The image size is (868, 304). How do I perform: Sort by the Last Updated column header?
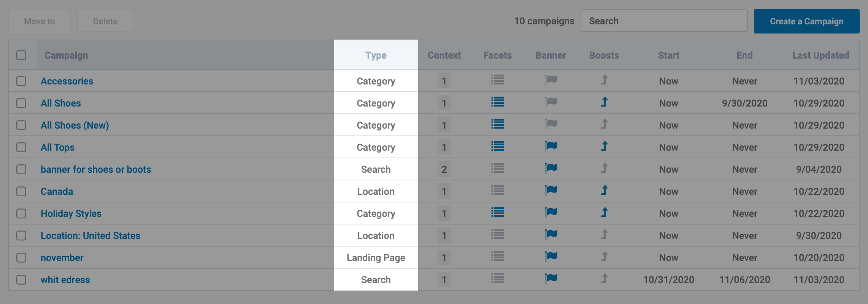pos(820,55)
